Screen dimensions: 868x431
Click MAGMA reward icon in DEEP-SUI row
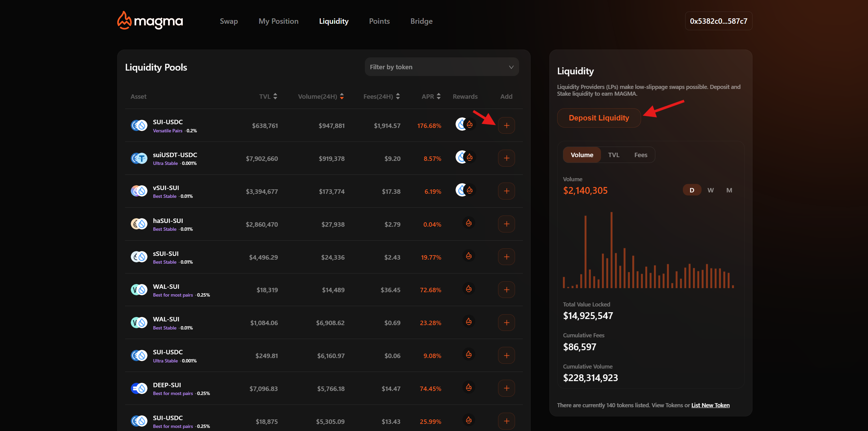[469, 387]
